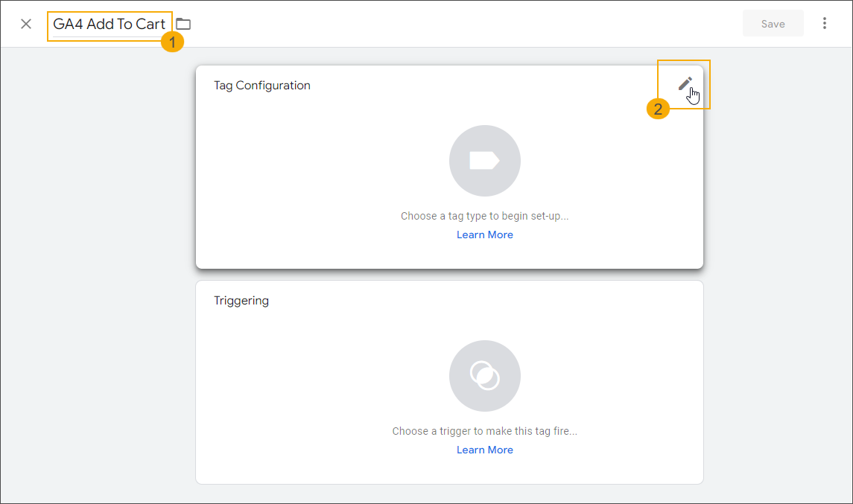Click Choose a tag type to begin set-up
The image size is (853, 504).
tap(484, 215)
